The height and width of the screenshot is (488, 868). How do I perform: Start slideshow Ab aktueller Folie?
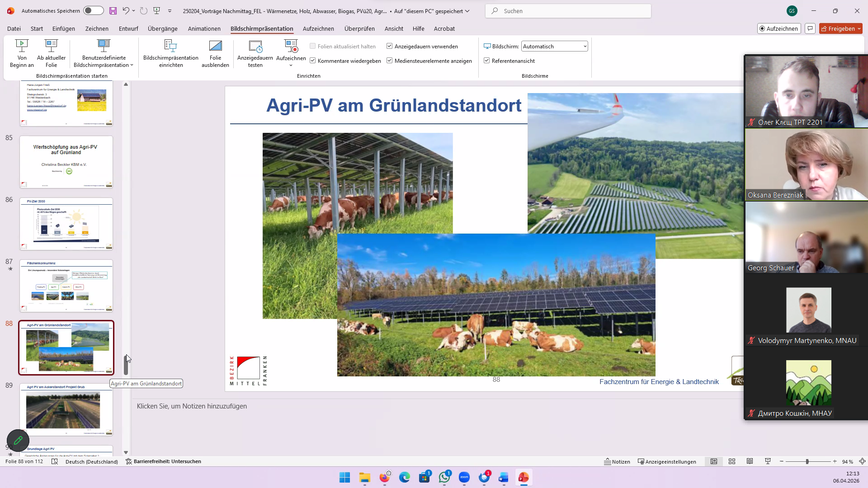(x=51, y=53)
